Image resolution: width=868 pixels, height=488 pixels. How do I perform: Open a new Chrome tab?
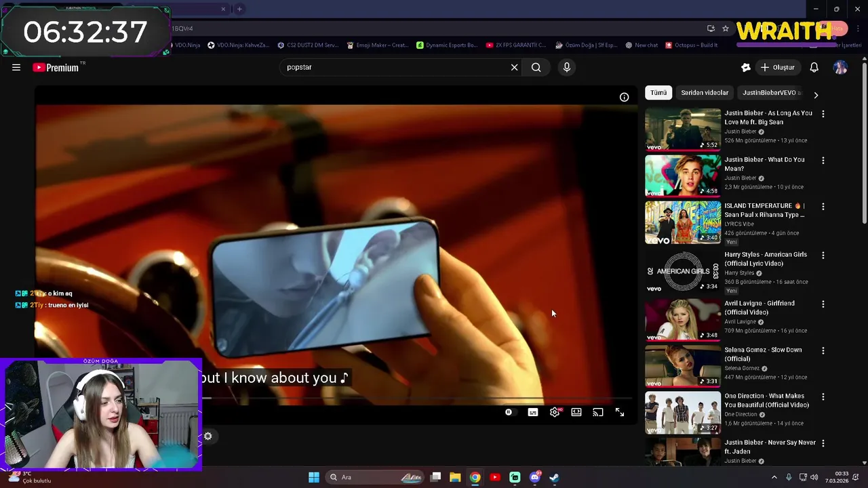(239, 9)
